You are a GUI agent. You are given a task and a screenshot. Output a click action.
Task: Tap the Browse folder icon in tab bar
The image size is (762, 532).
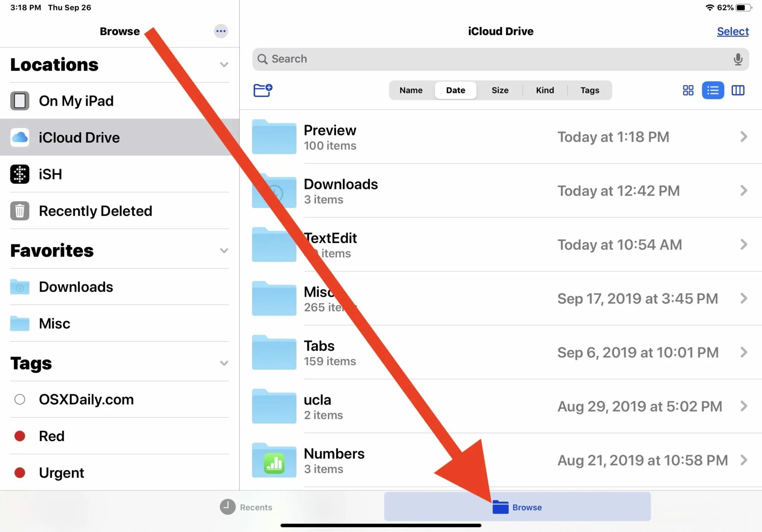coord(500,507)
